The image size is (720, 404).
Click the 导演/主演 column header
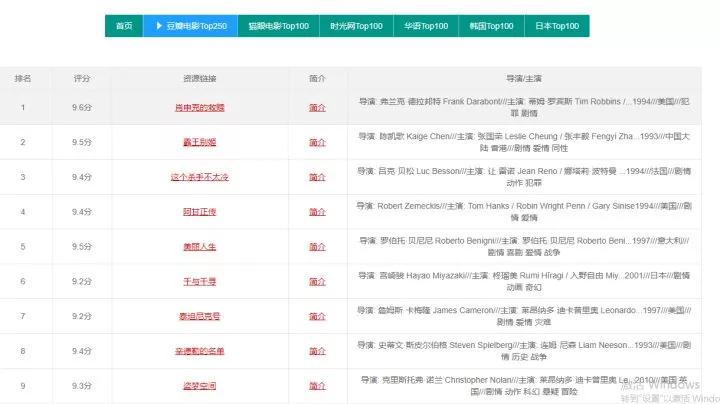524,79
